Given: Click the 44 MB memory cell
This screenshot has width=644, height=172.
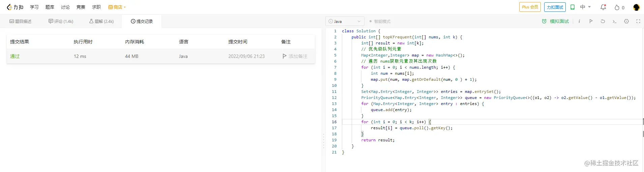Looking at the screenshot, I should tap(131, 56).
